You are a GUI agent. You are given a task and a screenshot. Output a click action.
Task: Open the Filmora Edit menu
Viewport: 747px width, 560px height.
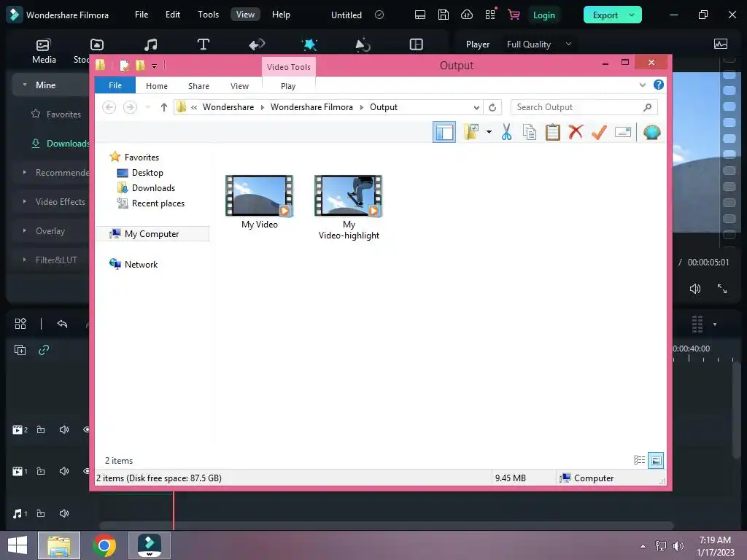point(172,15)
